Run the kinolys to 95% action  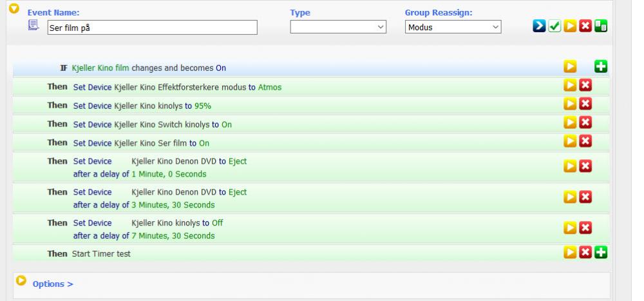click(x=570, y=105)
